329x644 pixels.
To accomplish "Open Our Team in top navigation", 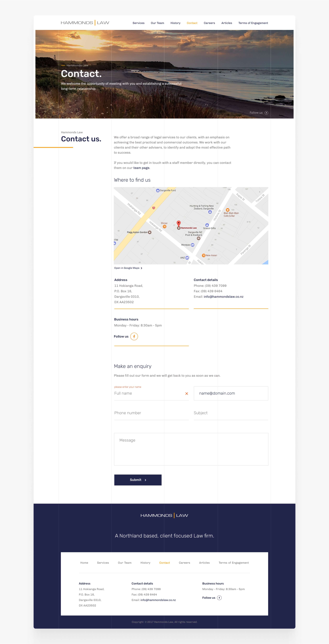I will coord(157,23).
